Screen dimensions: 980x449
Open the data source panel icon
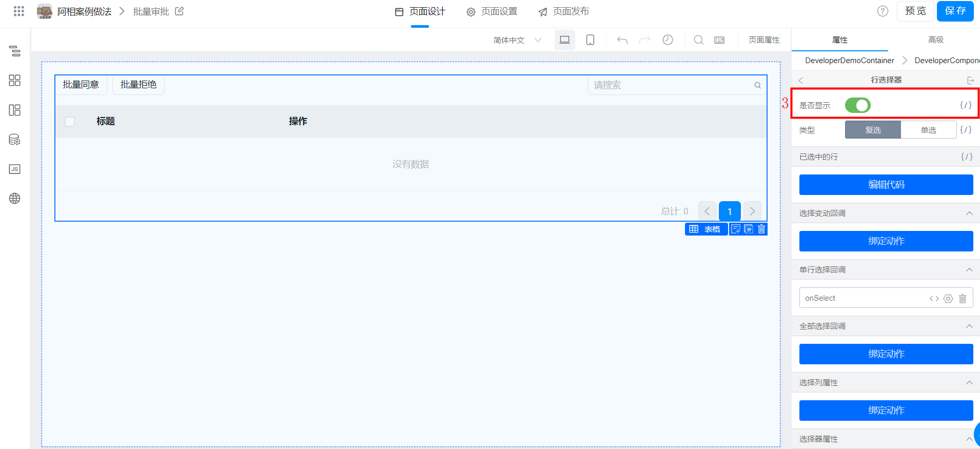coord(15,140)
